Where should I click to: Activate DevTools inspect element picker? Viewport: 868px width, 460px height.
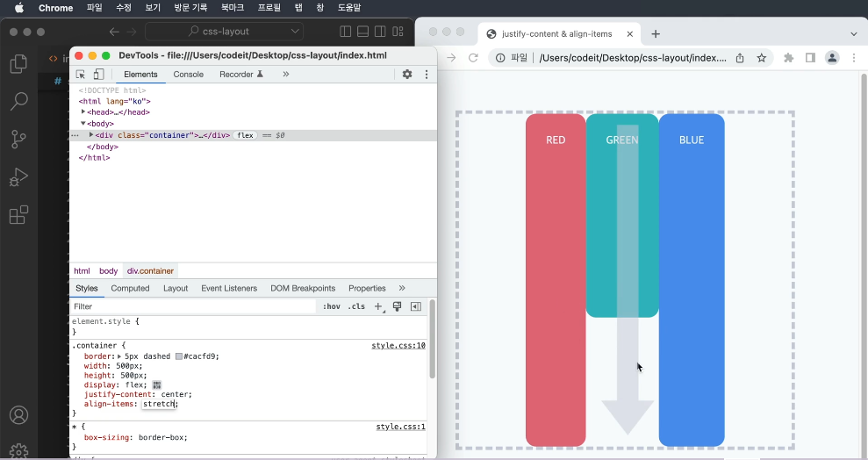80,74
